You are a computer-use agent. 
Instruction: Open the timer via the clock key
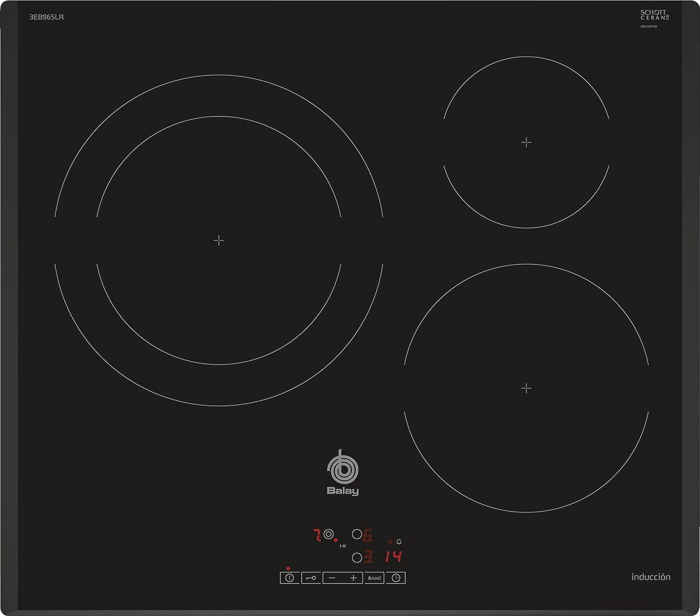396,578
